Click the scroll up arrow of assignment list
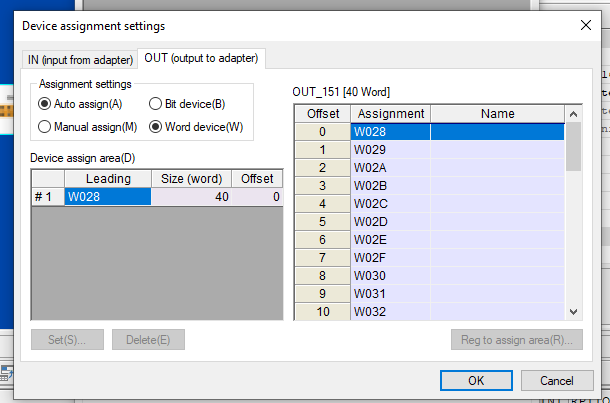This screenshot has width=610, height=403. [x=573, y=114]
